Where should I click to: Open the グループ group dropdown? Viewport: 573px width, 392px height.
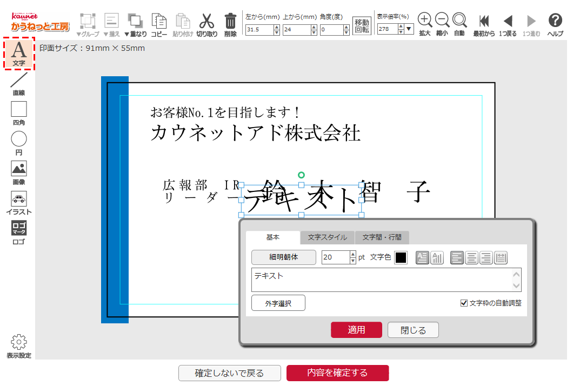tap(88, 25)
